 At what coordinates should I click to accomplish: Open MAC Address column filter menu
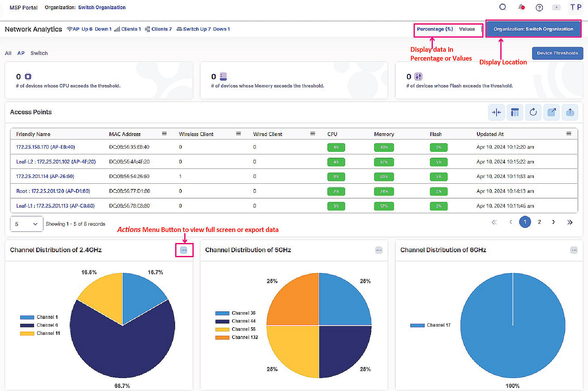click(x=164, y=134)
